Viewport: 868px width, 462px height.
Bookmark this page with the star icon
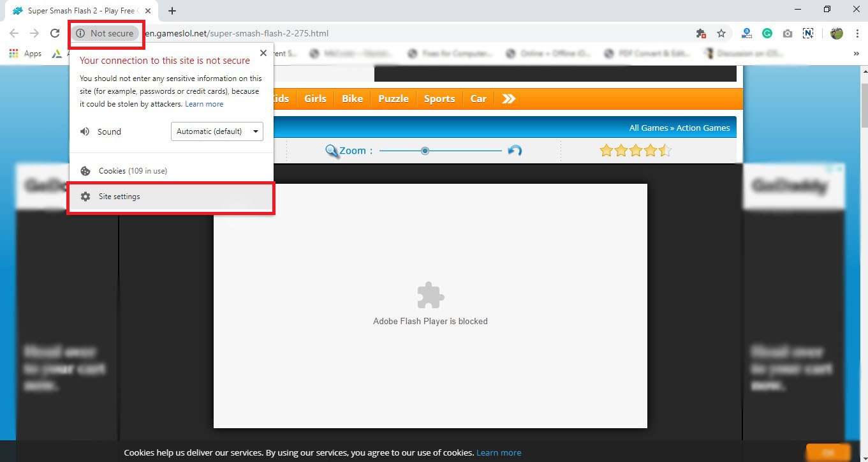[x=721, y=33]
